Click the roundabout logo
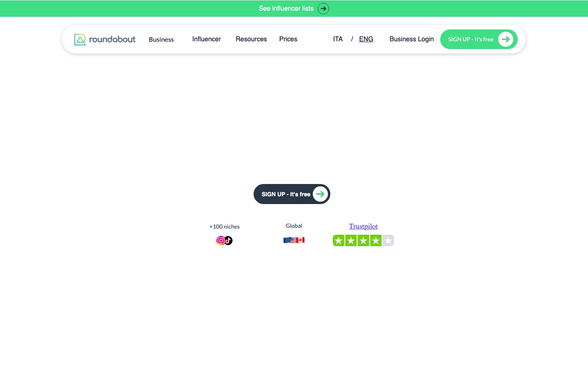 [x=105, y=39]
